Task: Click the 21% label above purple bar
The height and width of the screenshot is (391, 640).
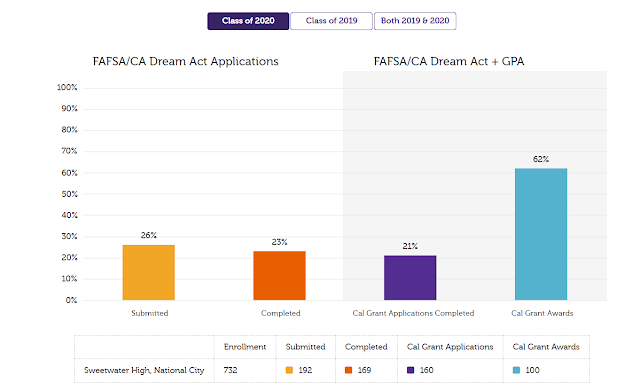Action: (410, 246)
